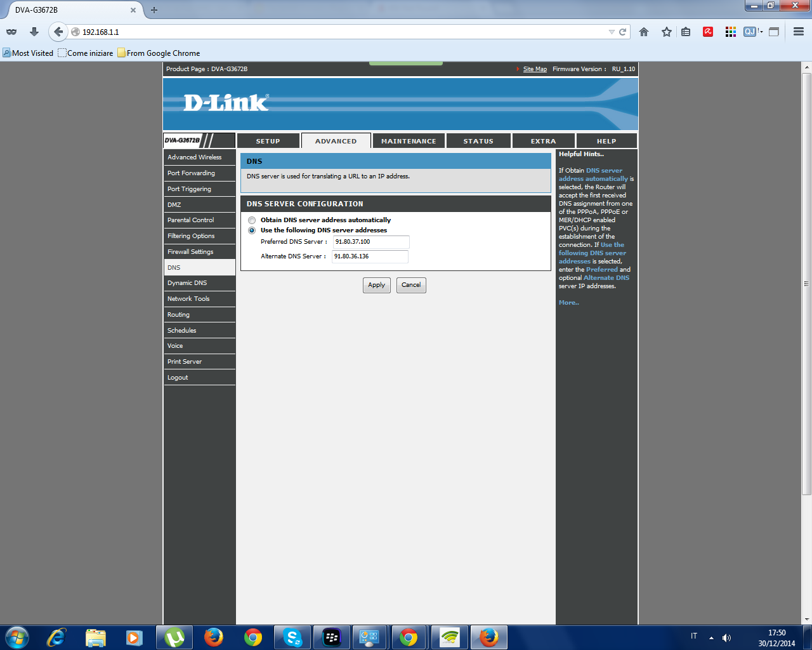Launch Internet Explorer from the taskbar

pyautogui.click(x=56, y=637)
